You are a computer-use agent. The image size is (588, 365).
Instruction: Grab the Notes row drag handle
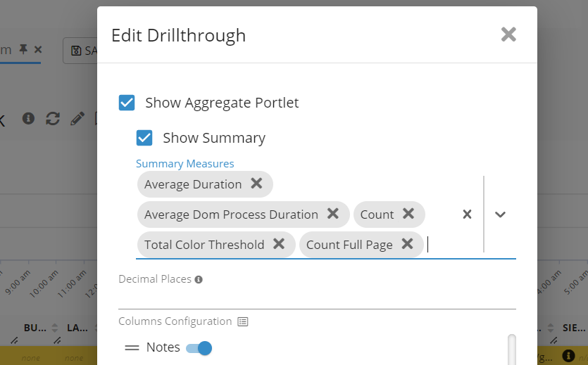pos(132,347)
